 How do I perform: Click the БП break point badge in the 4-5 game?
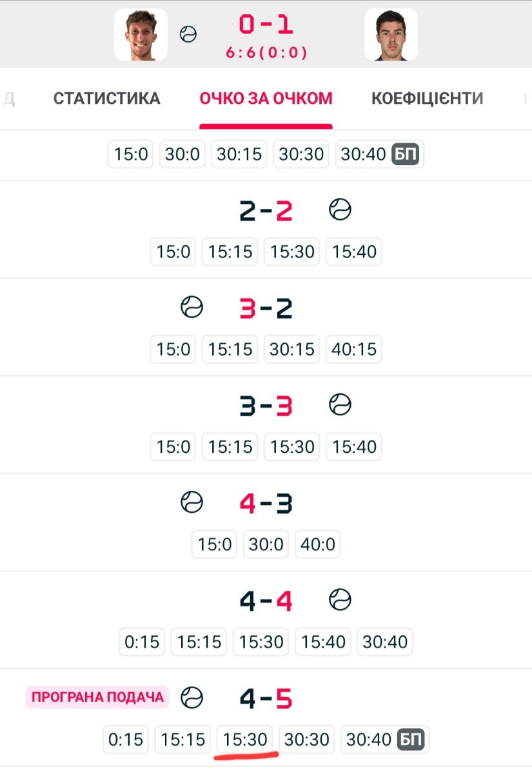[411, 739]
